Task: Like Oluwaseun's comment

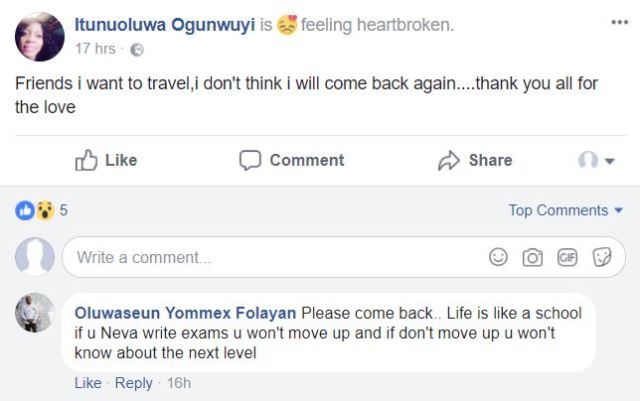Action: pos(88,383)
